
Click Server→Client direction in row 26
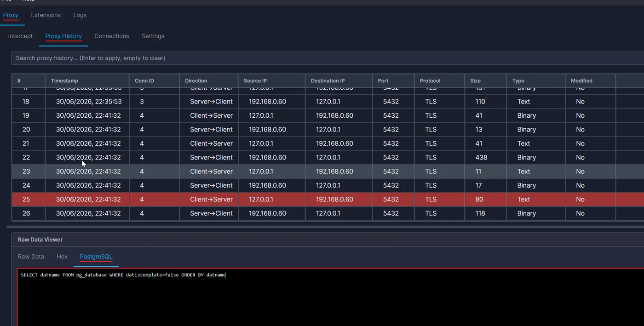(x=212, y=213)
